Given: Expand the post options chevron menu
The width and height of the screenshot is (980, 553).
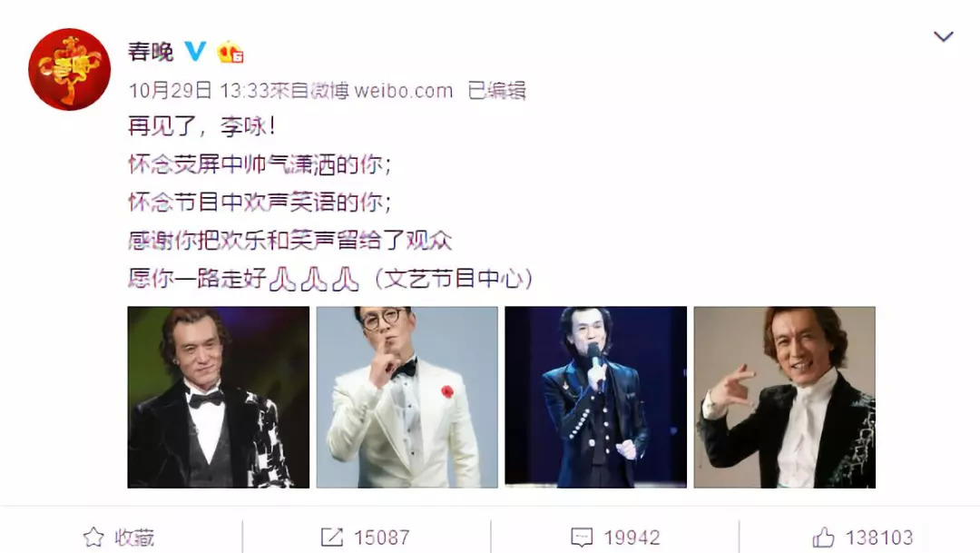Looking at the screenshot, I should click(943, 36).
